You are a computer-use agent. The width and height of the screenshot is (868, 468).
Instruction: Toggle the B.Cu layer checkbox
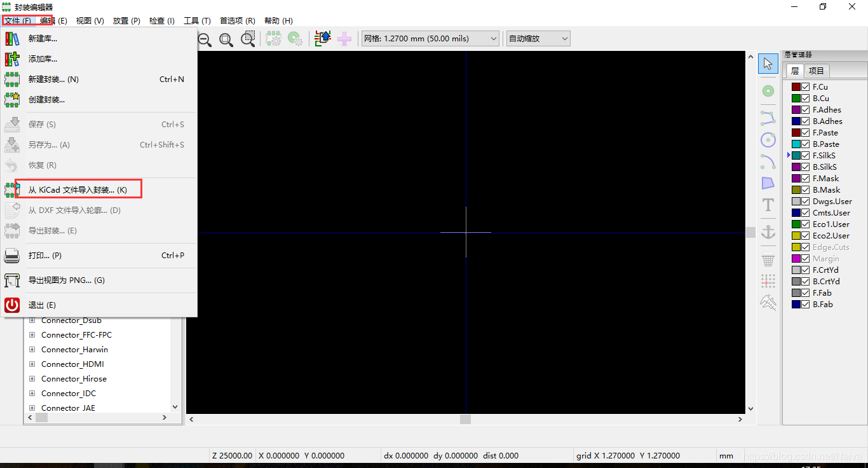pos(806,99)
